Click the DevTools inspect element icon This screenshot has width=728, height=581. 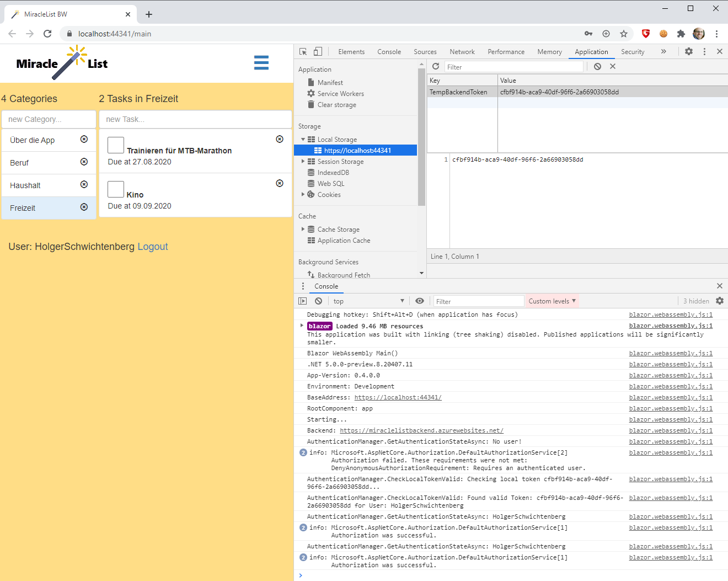(303, 51)
